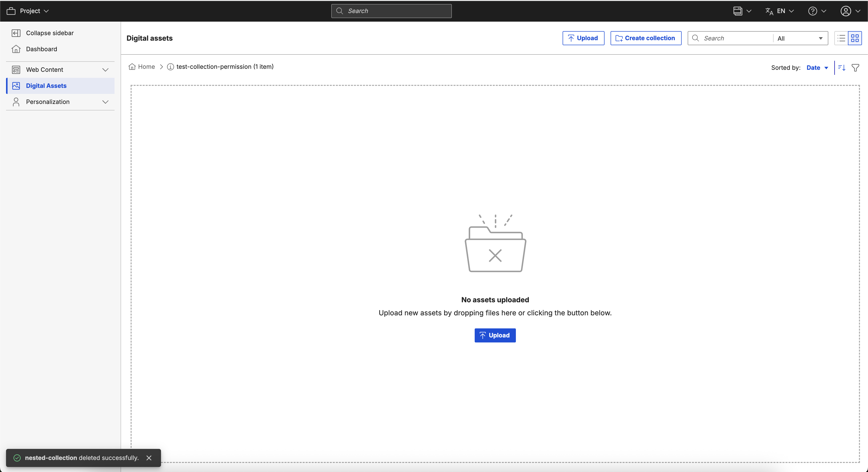Screen dimensions: 868x472
Task: Expand the Personalization section
Action: pos(105,102)
